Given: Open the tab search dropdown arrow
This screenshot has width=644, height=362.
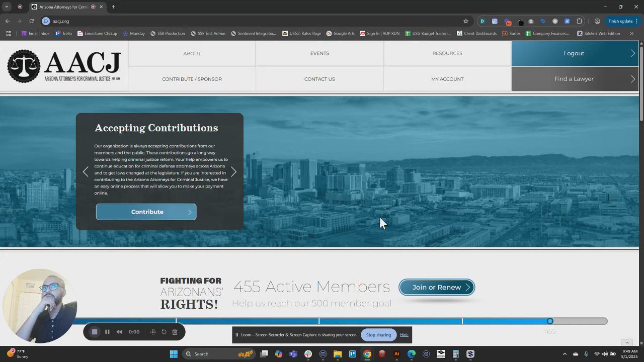Looking at the screenshot, I should tap(7, 7).
